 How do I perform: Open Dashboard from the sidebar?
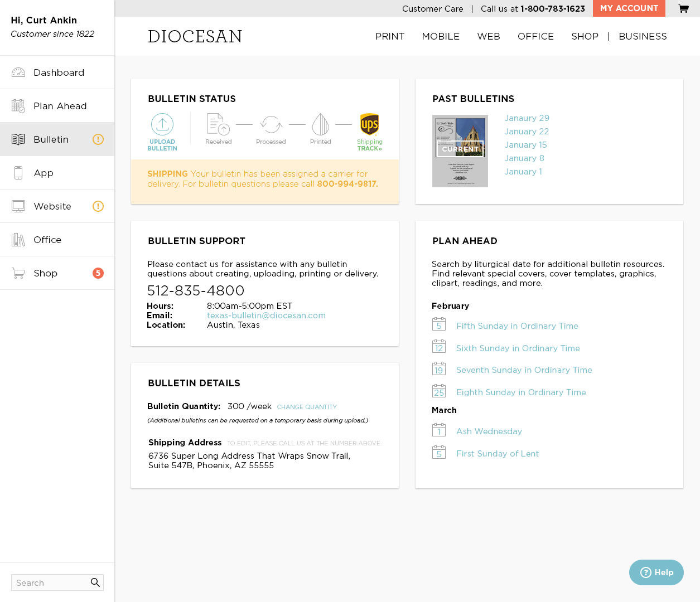59,72
